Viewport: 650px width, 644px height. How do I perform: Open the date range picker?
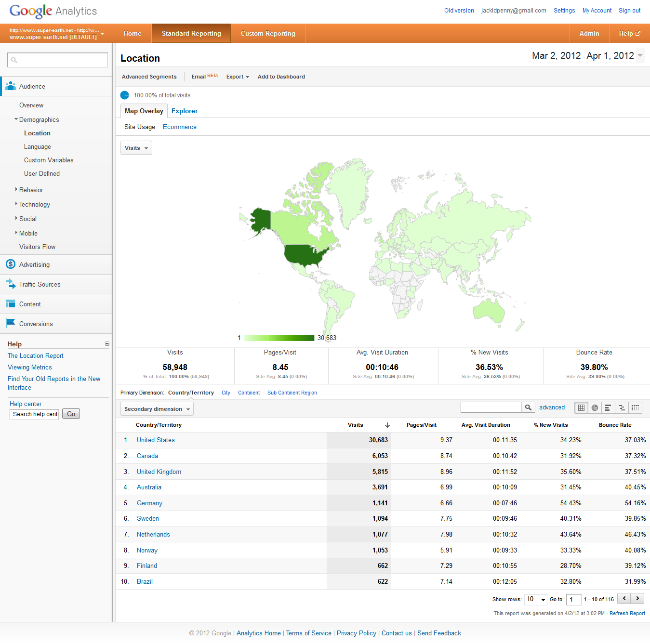click(x=587, y=56)
